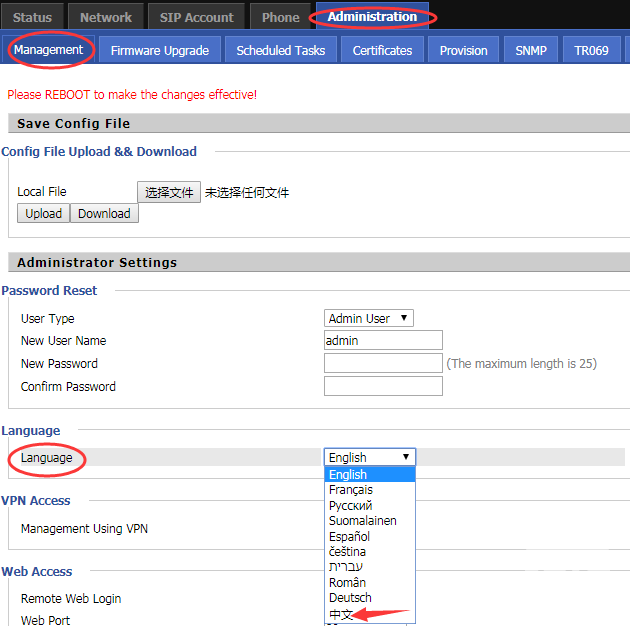Click the Upload button
This screenshot has width=630, height=626.
[43, 213]
